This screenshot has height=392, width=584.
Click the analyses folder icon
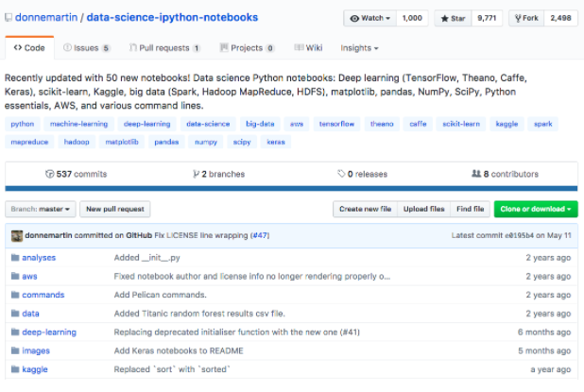click(x=15, y=258)
